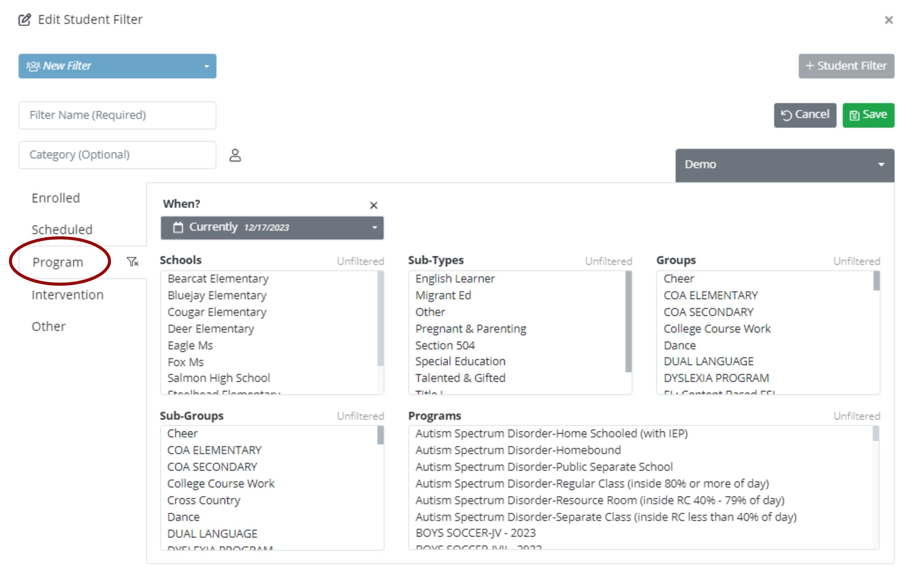Click the edit pencil icon beside title
Viewport: 920px width, 588px height.
click(25, 19)
